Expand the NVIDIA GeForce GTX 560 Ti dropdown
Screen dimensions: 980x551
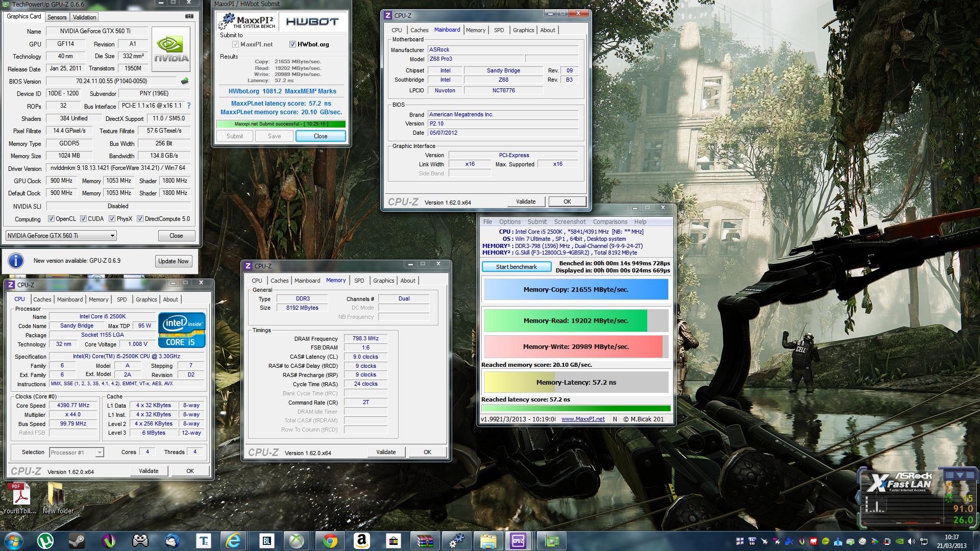coord(61,236)
